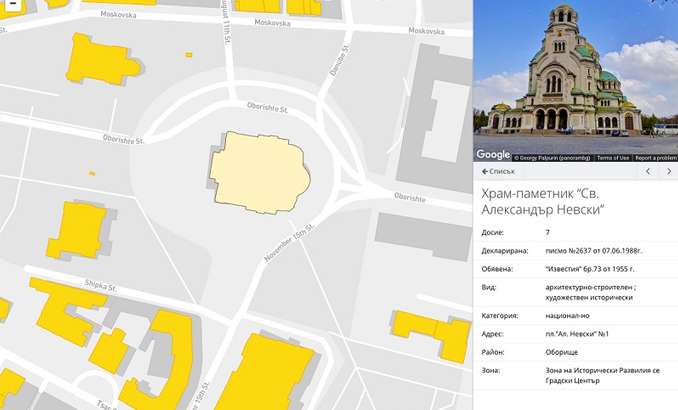Screen dimensions: 678x410
Task: Click the tiny yellow marker below Moskovska
Action: (189, 55)
